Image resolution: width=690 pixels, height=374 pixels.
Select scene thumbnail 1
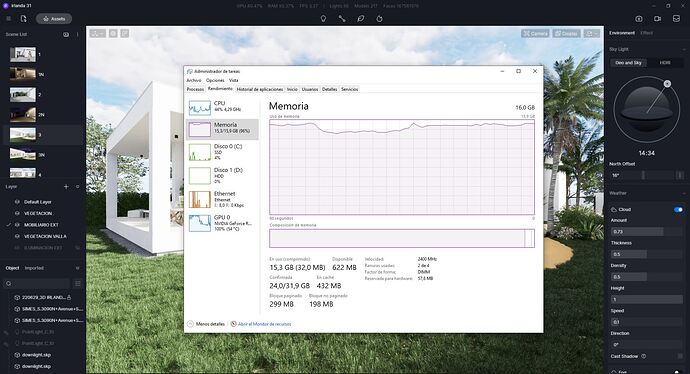(23, 55)
